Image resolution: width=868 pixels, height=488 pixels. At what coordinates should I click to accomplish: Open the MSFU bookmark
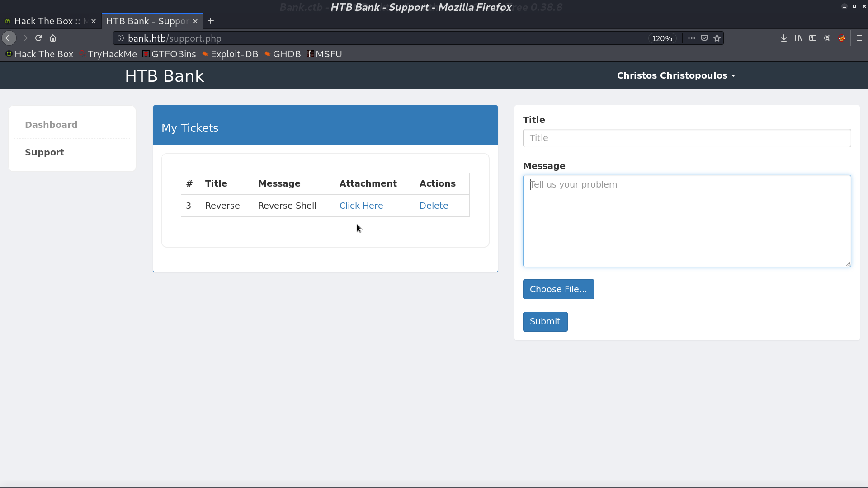click(x=324, y=54)
